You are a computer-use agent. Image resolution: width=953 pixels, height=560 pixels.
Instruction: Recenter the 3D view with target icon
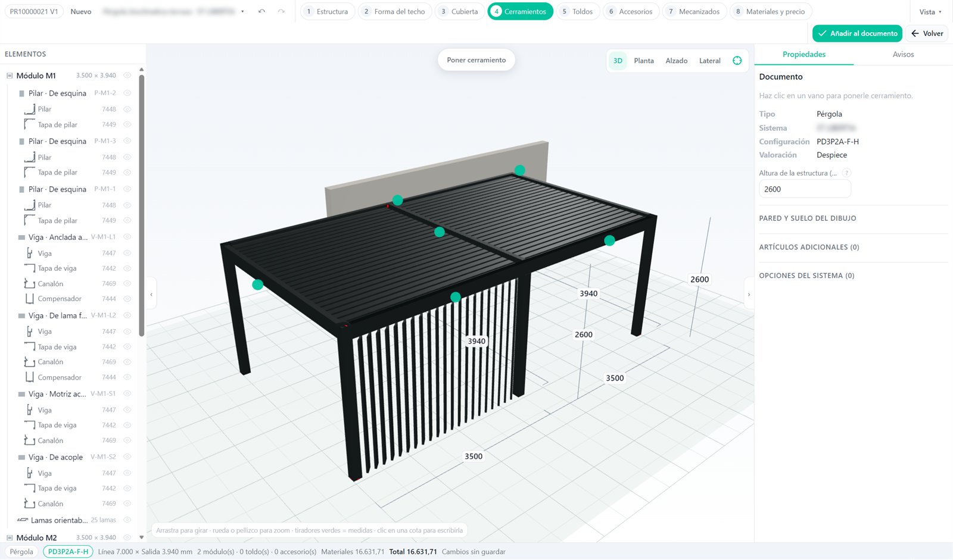[x=737, y=61]
